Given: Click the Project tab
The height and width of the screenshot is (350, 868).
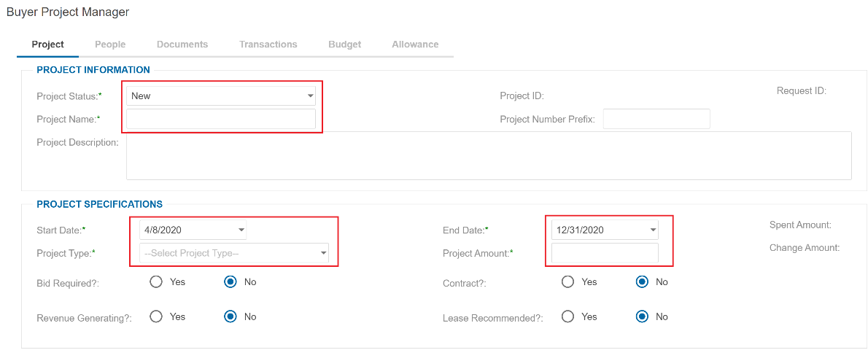Looking at the screenshot, I should click(47, 44).
